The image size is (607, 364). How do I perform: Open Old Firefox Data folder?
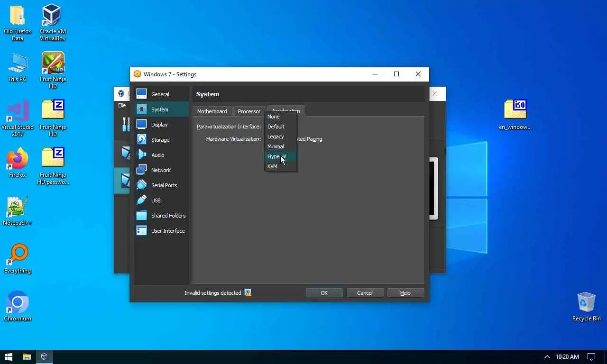tap(18, 23)
